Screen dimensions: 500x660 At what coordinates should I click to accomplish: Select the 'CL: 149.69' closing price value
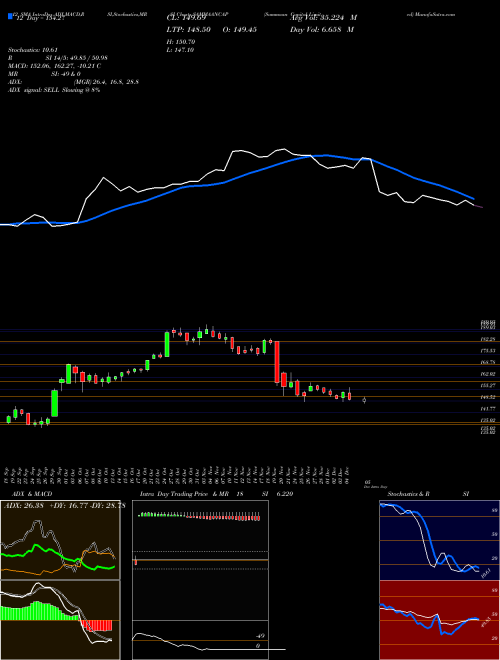coord(186,18)
